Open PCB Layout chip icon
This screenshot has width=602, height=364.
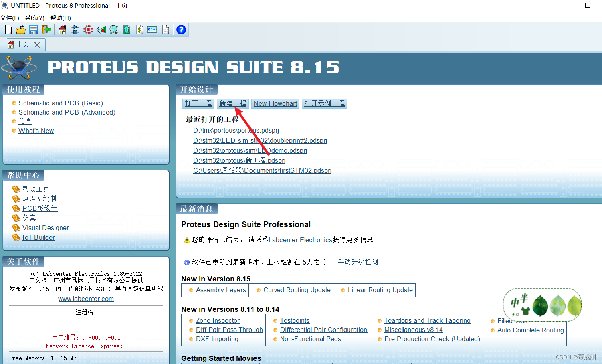(88, 30)
